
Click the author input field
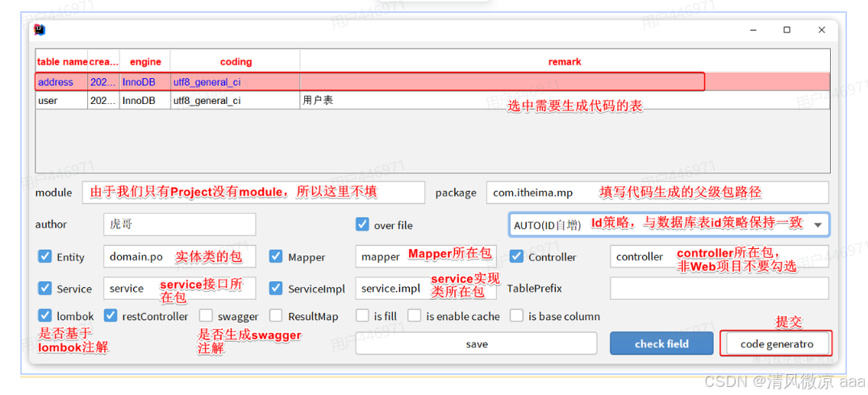[179, 224]
